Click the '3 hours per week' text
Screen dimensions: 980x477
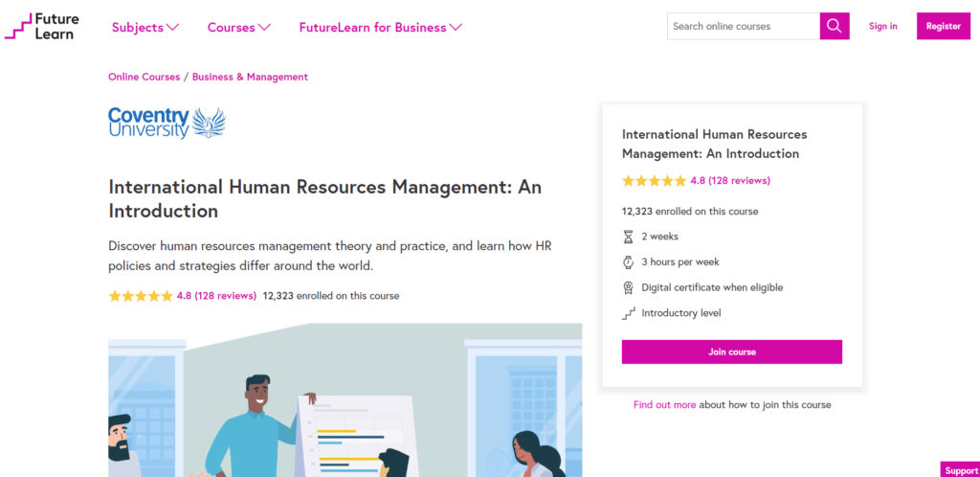click(680, 261)
